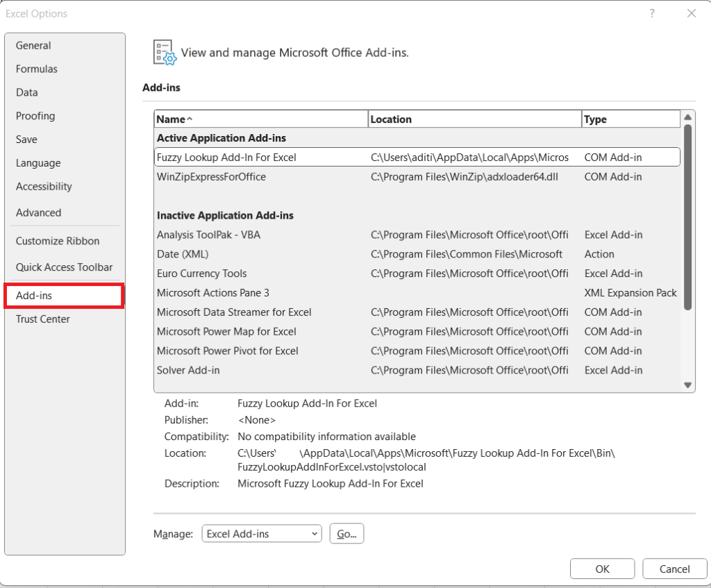
Task: Select the General options page
Action: click(33, 45)
